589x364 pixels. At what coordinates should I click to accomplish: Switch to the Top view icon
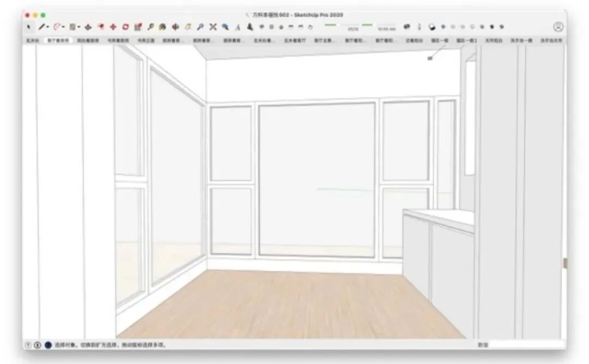(272, 27)
